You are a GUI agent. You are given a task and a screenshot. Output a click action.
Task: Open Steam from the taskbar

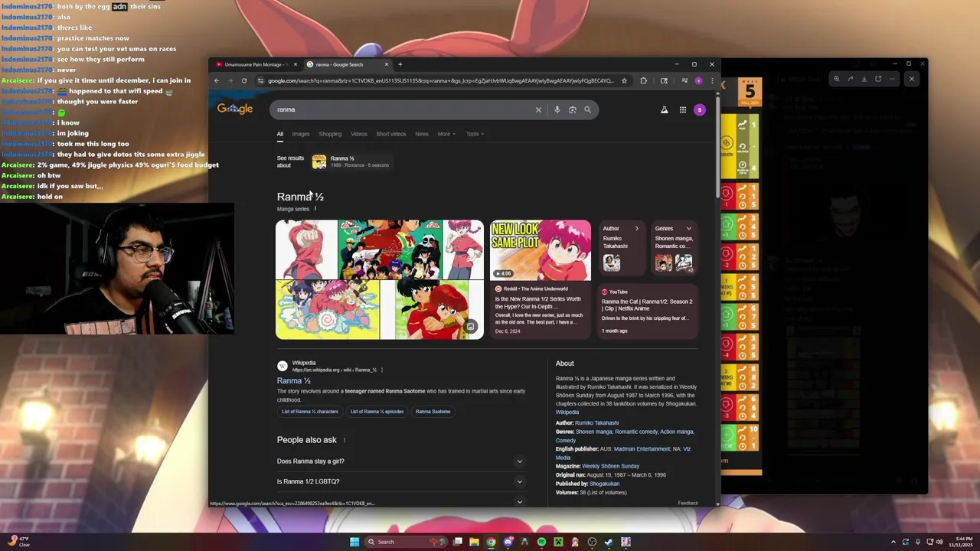click(609, 542)
